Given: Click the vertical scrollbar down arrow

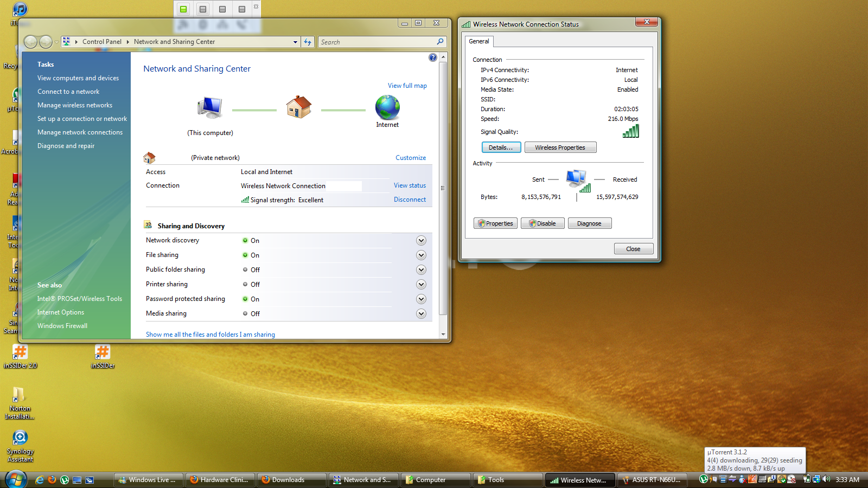Looking at the screenshot, I should click(443, 335).
